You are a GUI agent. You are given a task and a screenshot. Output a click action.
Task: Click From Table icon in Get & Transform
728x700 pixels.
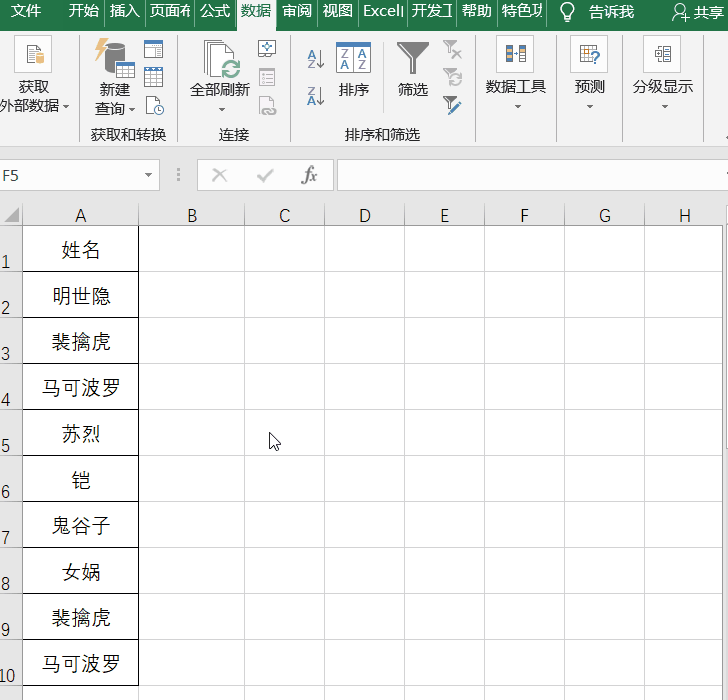point(153,77)
